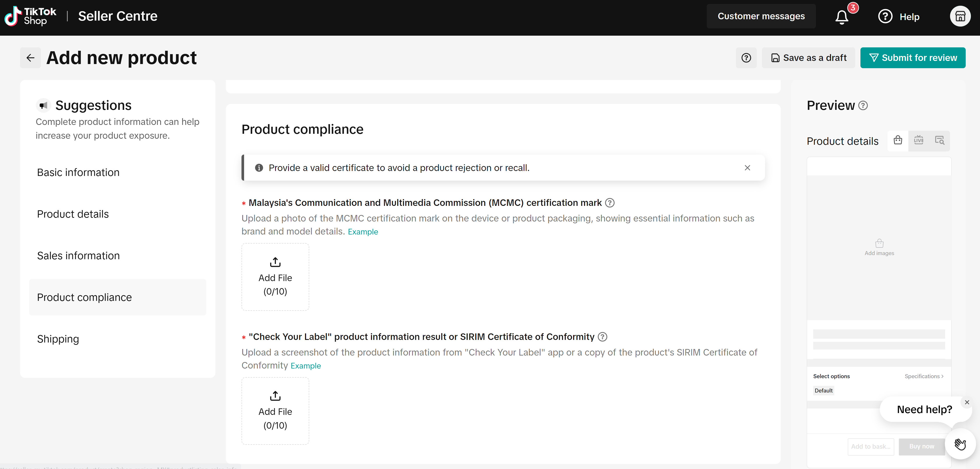Dismiss the valid certificate notice
The height and width of the screenshot is (469, 980).
(x=747, y=168)
